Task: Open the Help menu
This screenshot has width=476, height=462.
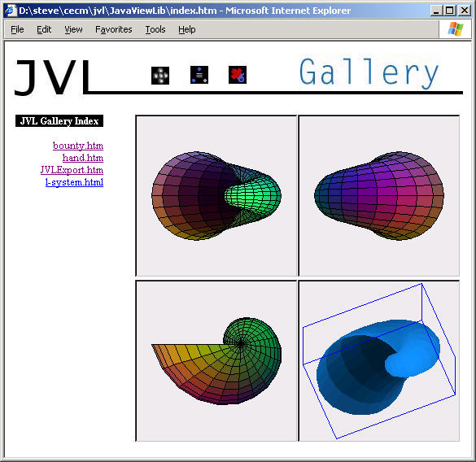Action: pos(186,29)
